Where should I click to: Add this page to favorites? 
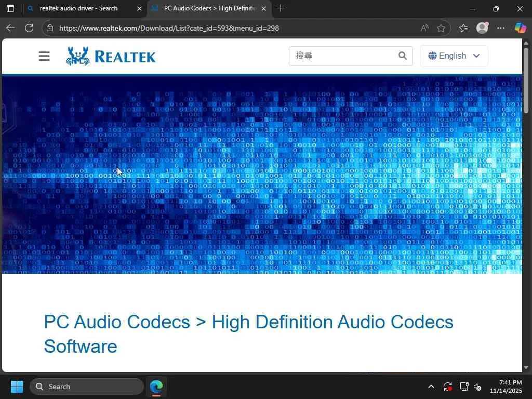pos(441,28)
